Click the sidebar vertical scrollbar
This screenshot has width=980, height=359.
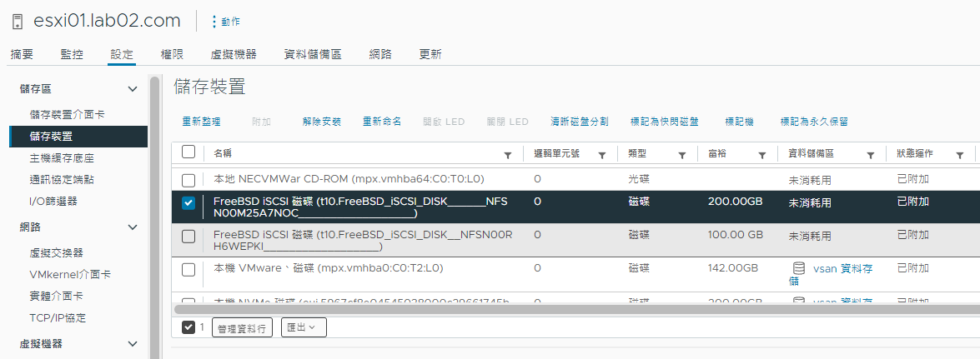pyautogui.click(x=154, y=216)
